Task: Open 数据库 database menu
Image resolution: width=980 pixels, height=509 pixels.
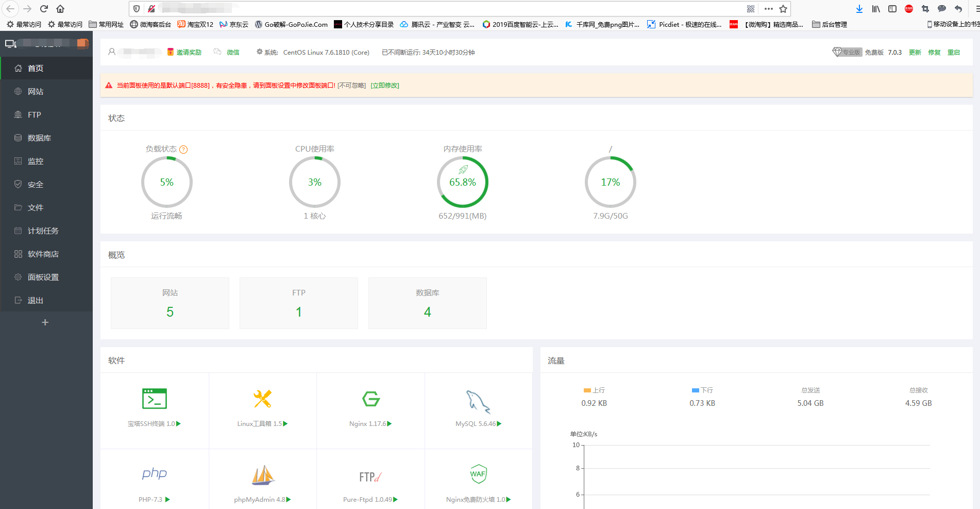Action: [46, 138]
